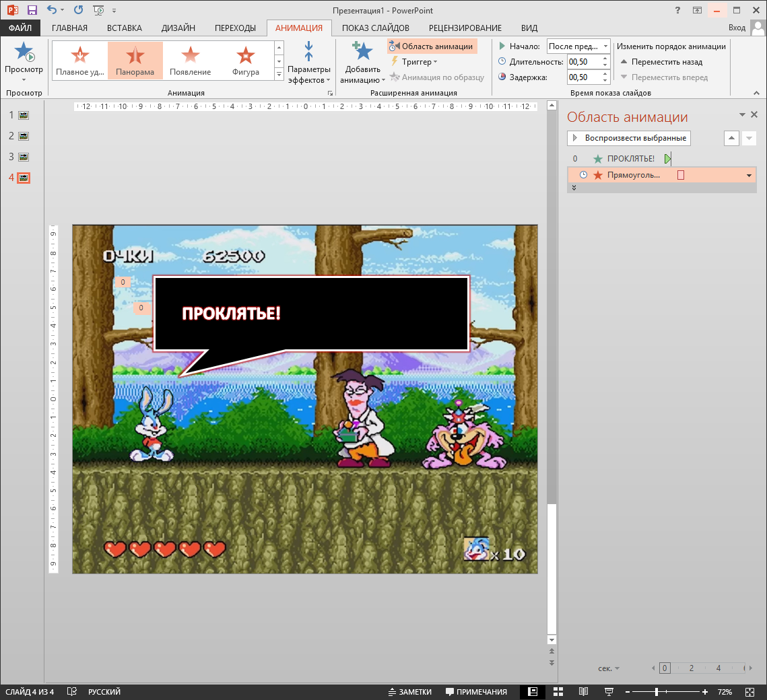This screenshot has width=767, height=700.
Task: Click the Redo repeat icon
Action: coord(78,10)
